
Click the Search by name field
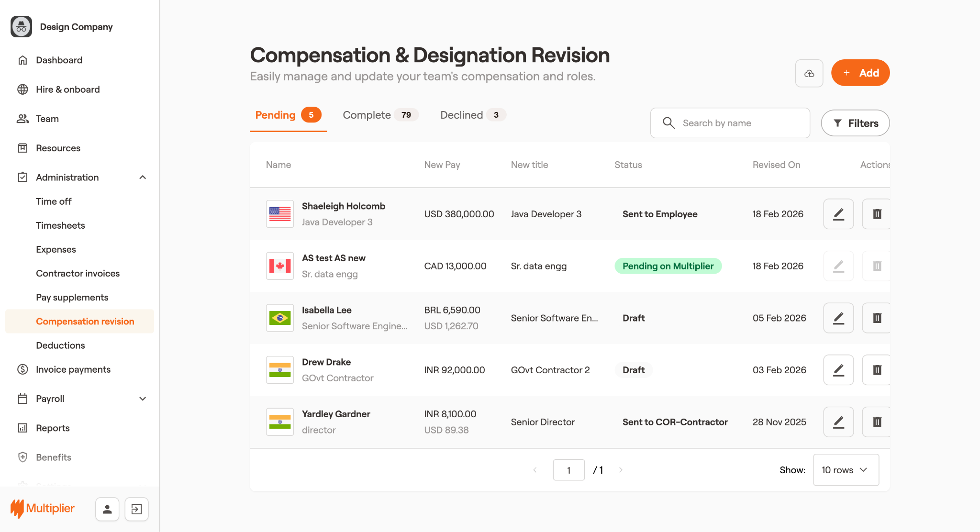[737, 123]
